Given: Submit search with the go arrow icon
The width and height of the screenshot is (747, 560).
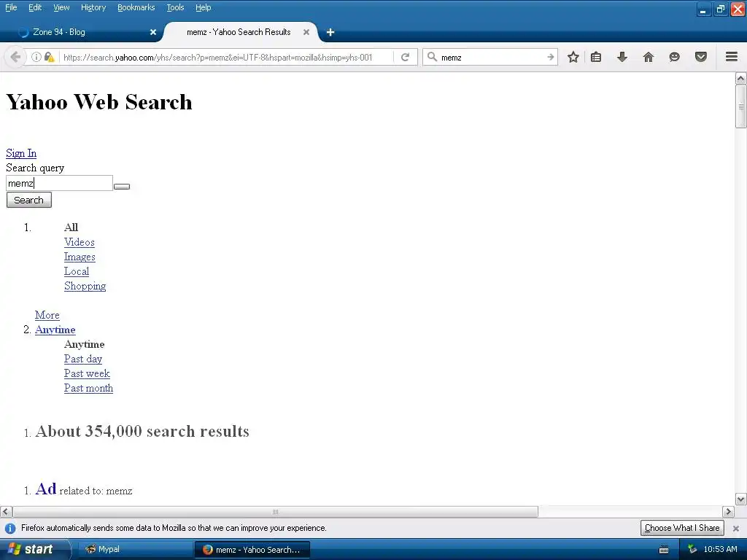Looking at the screenshot, I should (x=550, y=57).
